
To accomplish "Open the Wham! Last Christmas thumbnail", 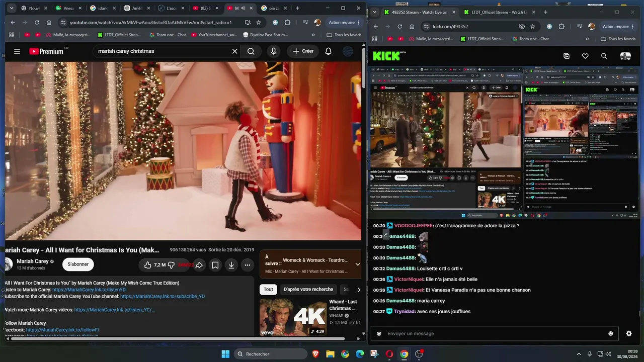I will tap(293, 317).
